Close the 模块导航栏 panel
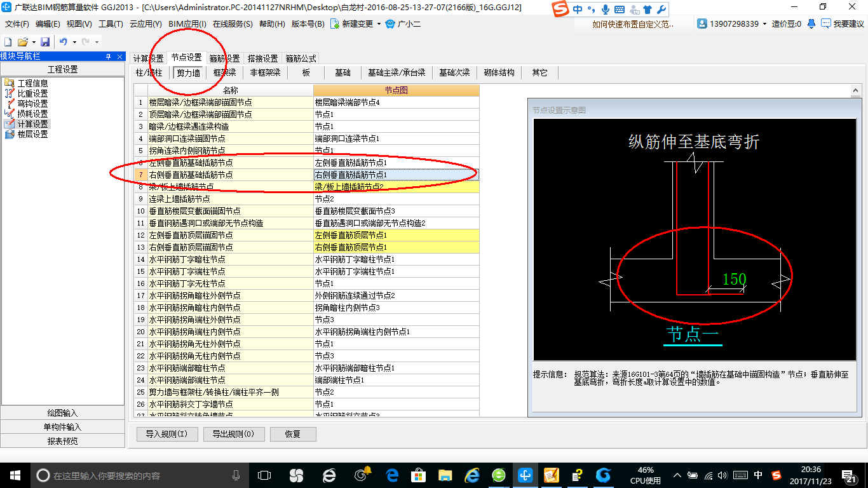868x488 pixels. (x=119, y=57)
